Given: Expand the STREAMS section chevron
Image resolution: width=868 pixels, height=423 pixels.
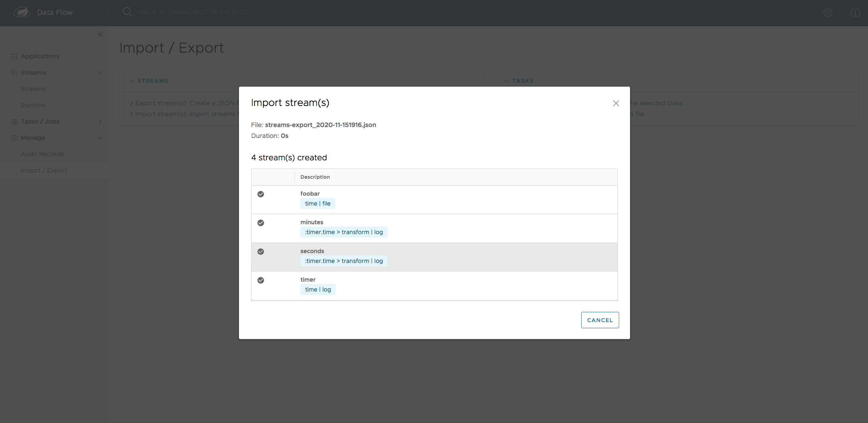Looking at the screenshot, I should click(x=131, y=81).
